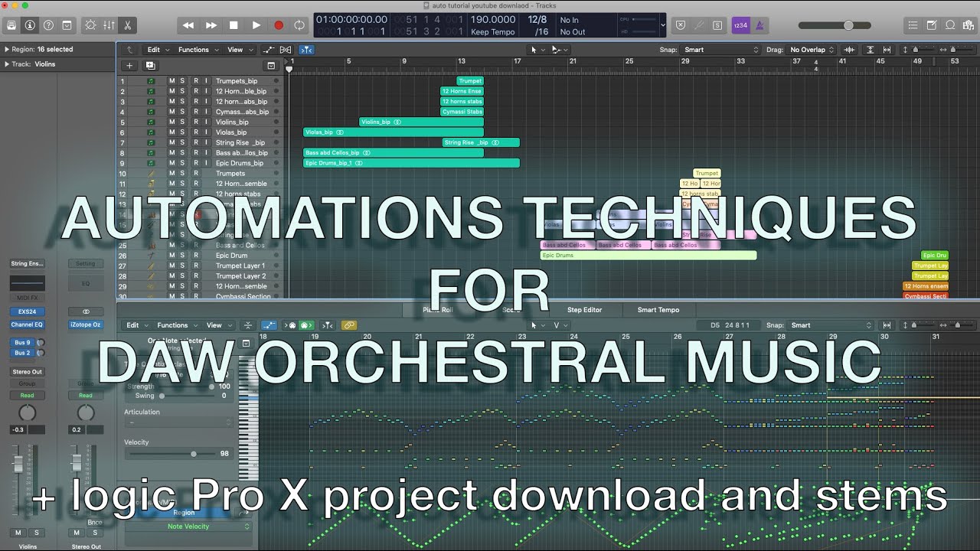Toggle Cycle mode
The image size is (980, 551).
(299, 25)
